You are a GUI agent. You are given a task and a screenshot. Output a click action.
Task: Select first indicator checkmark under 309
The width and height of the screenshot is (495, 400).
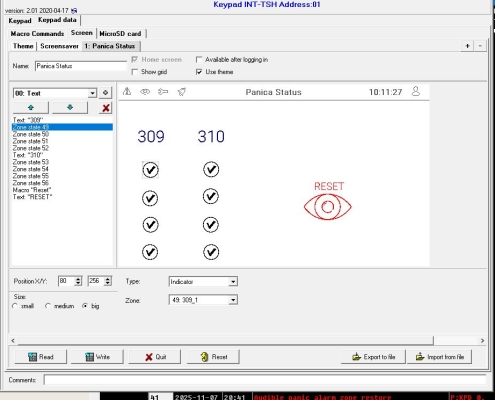[150, 170]
